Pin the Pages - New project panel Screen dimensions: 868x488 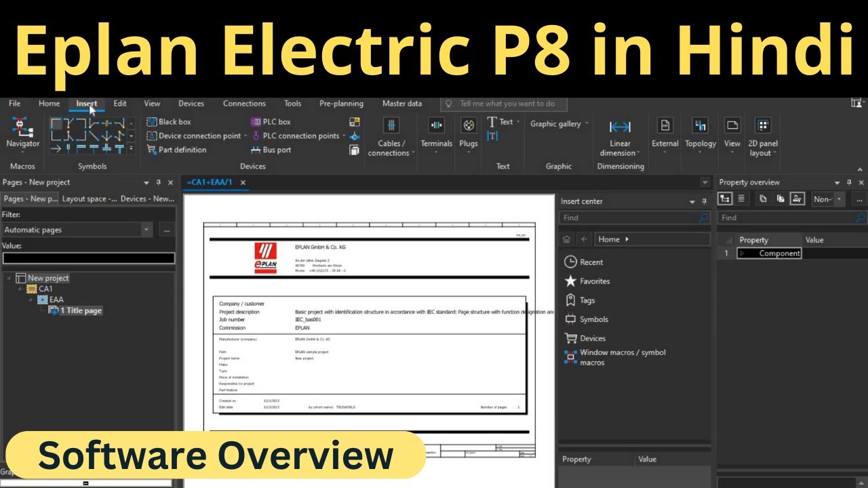coord(159,182)
